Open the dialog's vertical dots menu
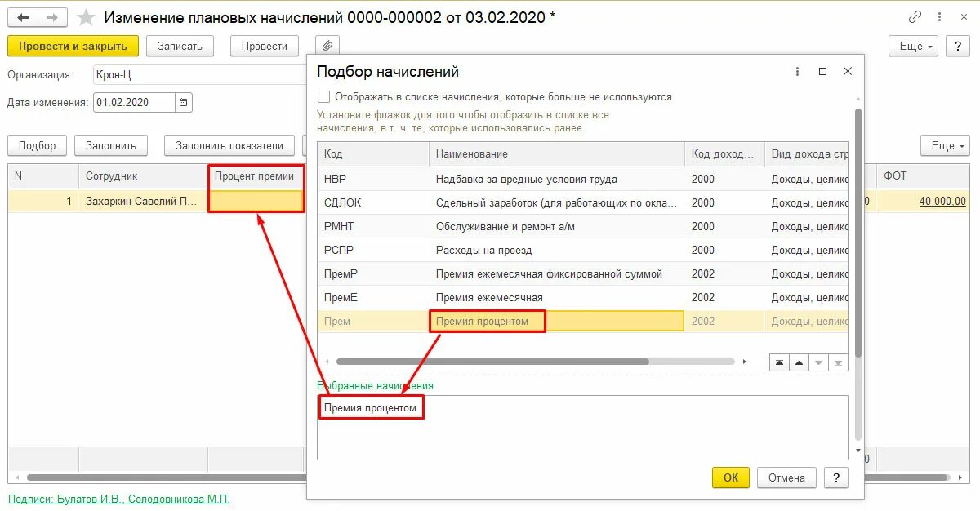980x511 pixels. 798,72
